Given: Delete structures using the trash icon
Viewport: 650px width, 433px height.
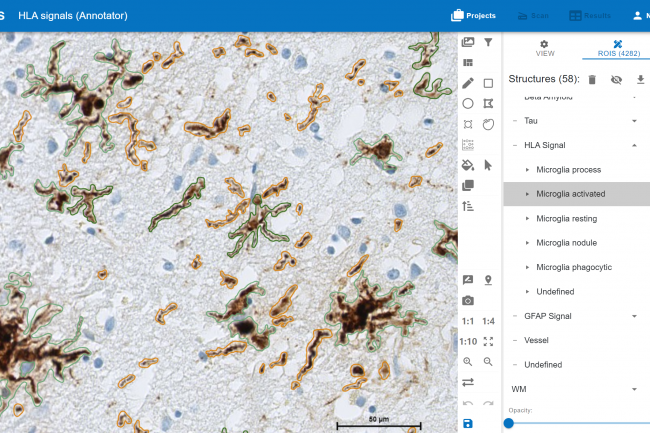Looking at the screenshot, I should 592,79.
